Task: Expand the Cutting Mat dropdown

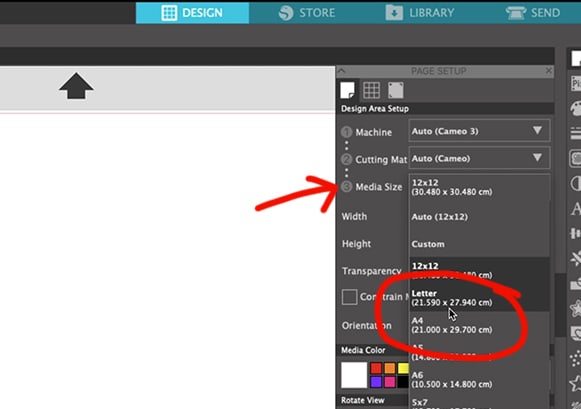Action: coord(479,158)
